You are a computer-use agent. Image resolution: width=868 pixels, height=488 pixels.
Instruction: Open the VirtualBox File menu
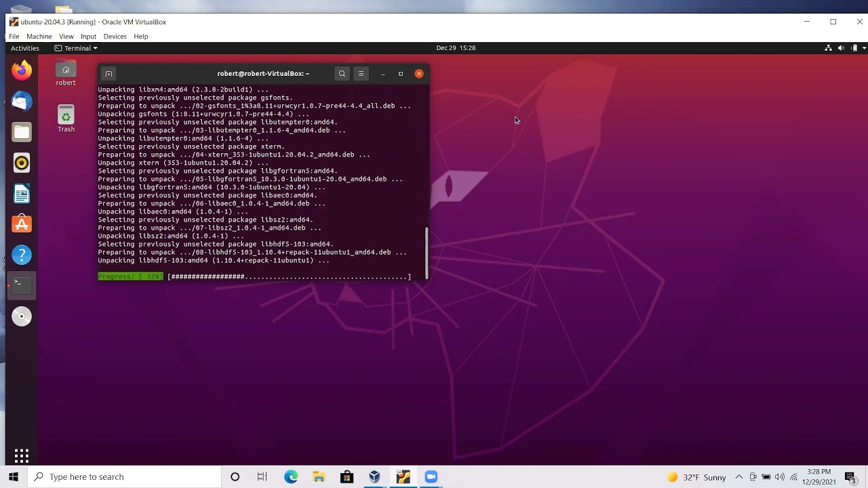[14, 37]
